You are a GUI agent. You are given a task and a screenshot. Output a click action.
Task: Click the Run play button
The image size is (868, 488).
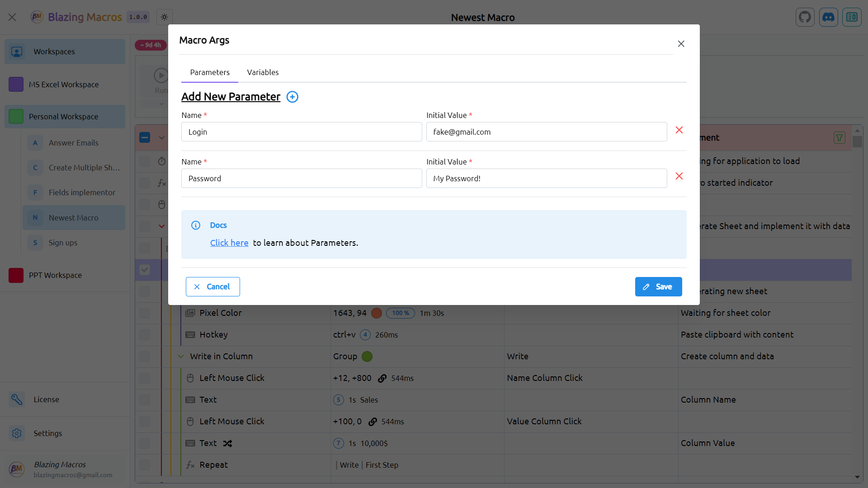tap(161, 75)
